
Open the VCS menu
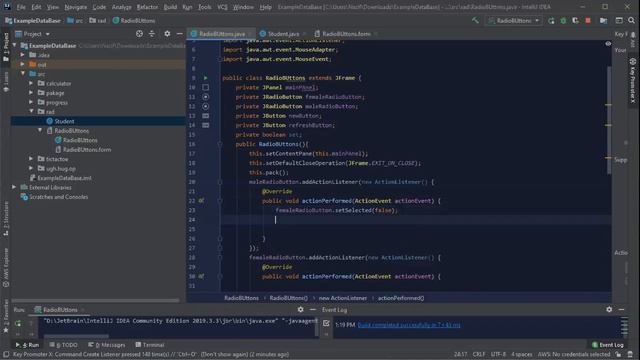tap(222, 7)
